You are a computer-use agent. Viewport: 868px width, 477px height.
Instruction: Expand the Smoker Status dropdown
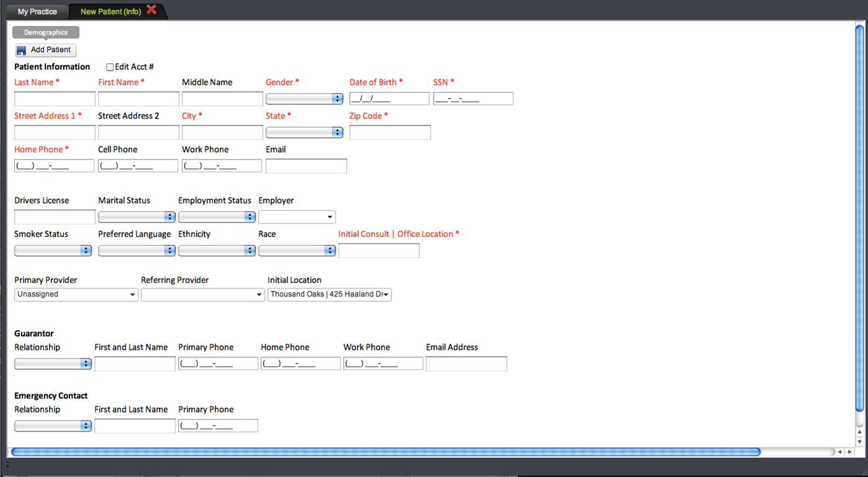[53, 251]
